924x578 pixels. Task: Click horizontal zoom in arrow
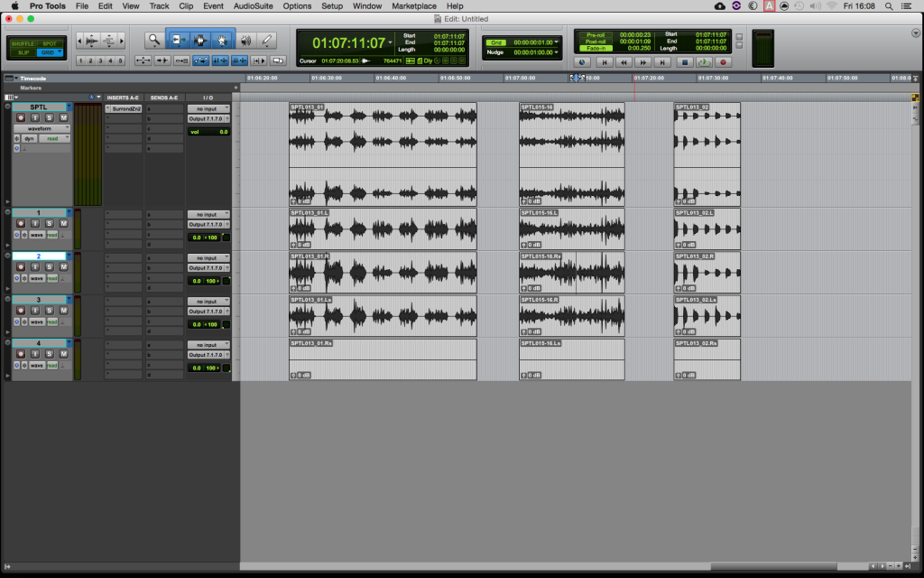122,41
